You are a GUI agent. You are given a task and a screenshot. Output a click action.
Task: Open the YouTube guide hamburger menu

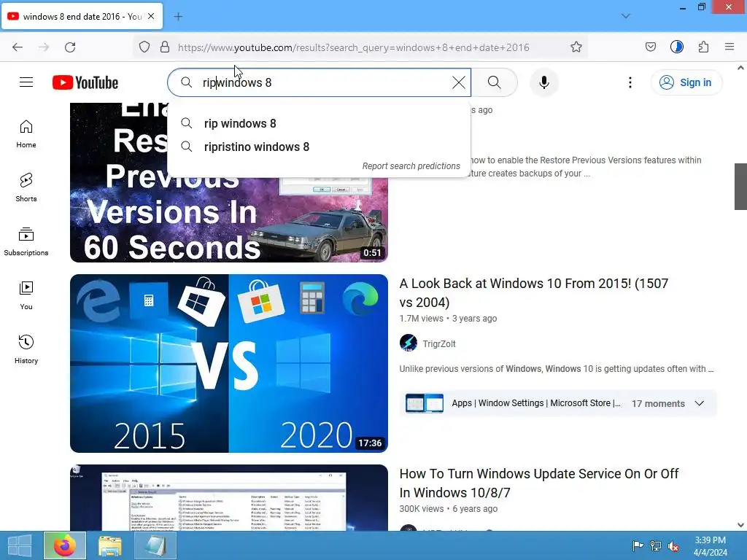point(26,82)
